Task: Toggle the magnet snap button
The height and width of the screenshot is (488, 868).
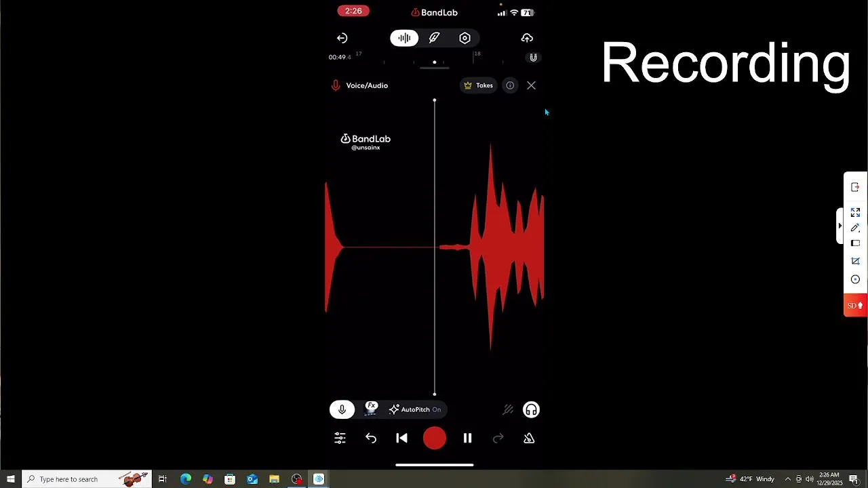Action: (x=533, y=58)
